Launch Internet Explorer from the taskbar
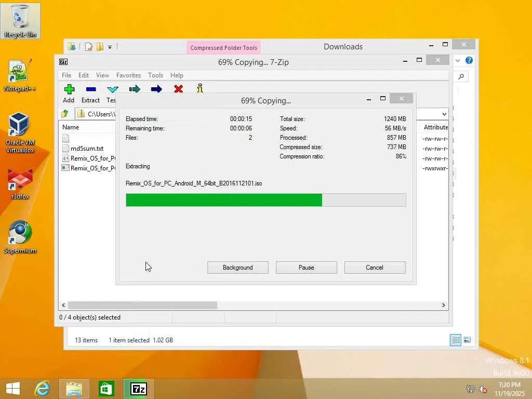The width and height of the screenshot is (532, 399). [x=42, y=389]
